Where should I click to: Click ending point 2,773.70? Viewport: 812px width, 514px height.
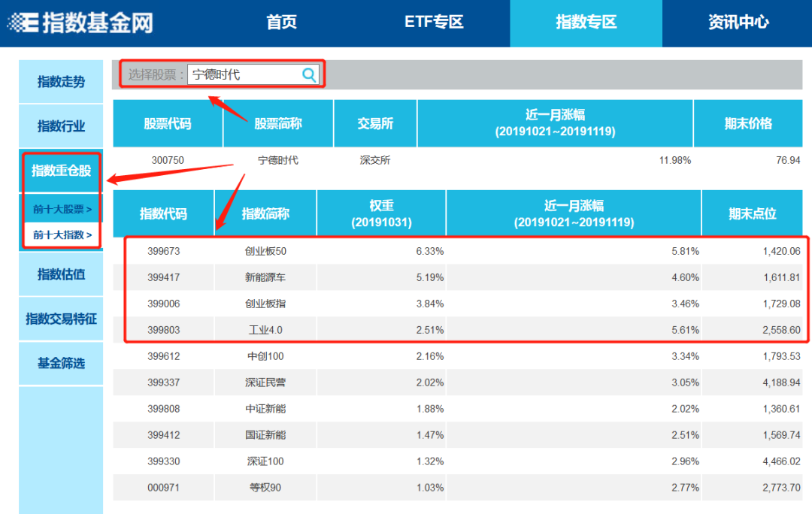tap(781, 488)
